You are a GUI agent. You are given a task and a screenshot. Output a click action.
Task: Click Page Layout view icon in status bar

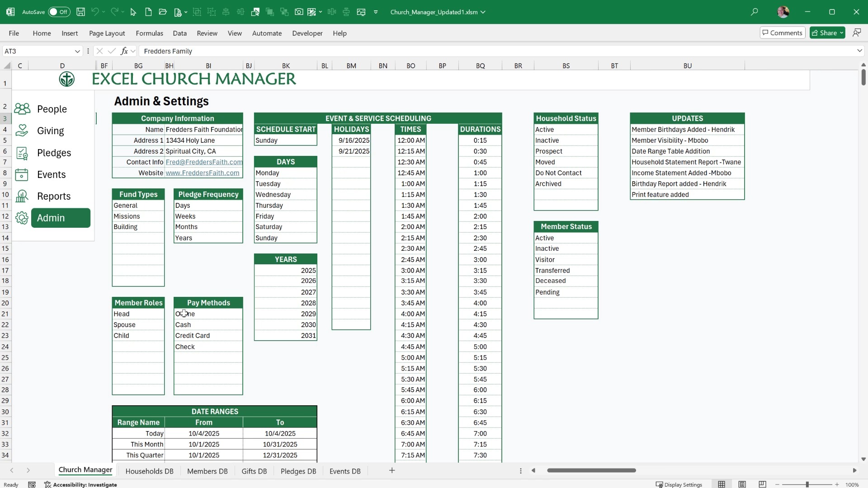[x=742, y=484]
